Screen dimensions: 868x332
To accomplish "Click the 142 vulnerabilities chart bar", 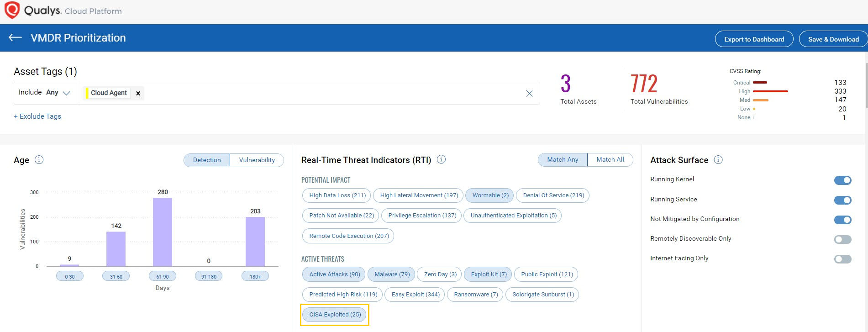I will click(116, 249).
